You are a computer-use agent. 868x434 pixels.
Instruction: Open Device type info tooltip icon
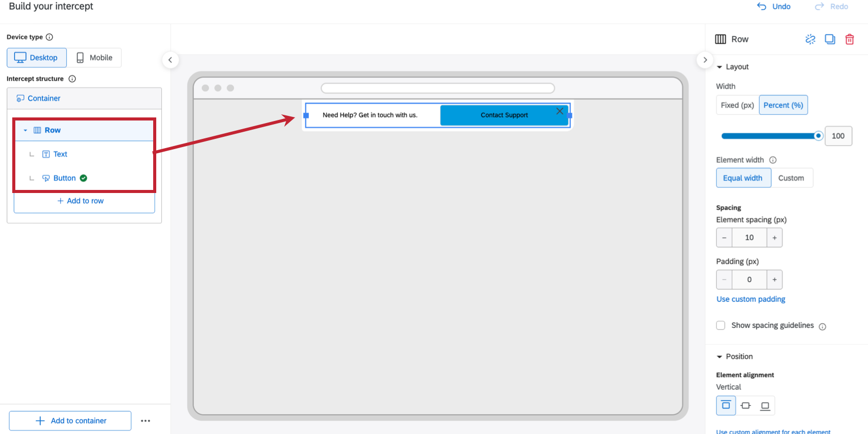point(50,37)
